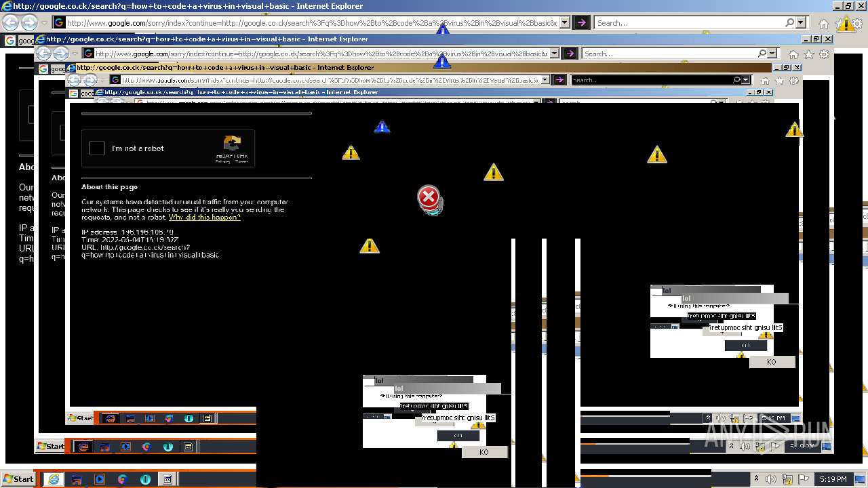Open Action Center flag in bottom system tray
The image size is (868, 488).
804,479
